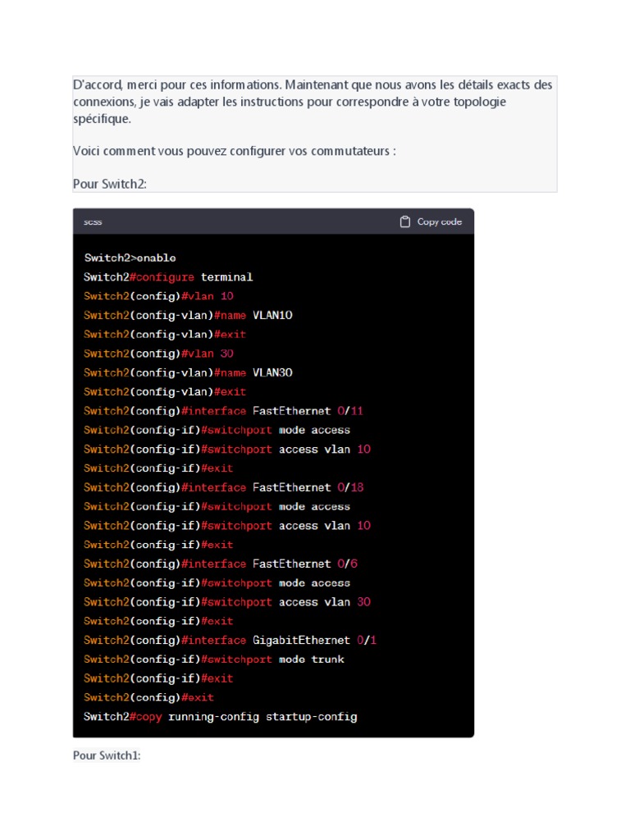Image resolution: width=630 pixels, height=840 pixels.
Task: Click the clipboard copy icon
Action: point(405,221)
